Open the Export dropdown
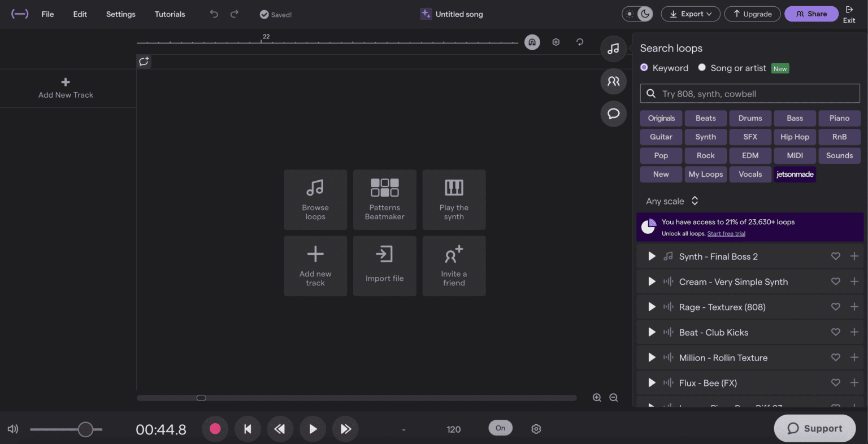Viewport: 868px width, 444px height. pos(690,14)
